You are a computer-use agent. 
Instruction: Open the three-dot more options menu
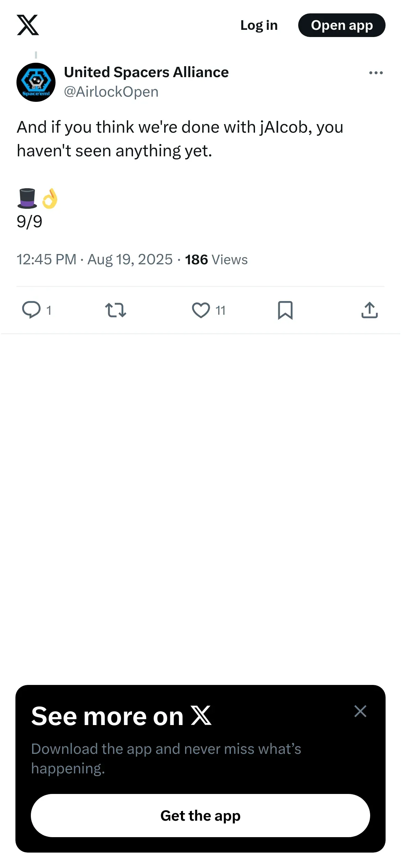click(376, 73)
